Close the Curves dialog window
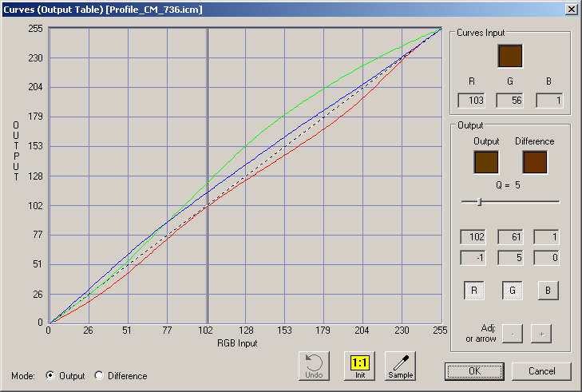Image resolution: width=582 pixels, height=392 pixels. [x=572, y=10]
